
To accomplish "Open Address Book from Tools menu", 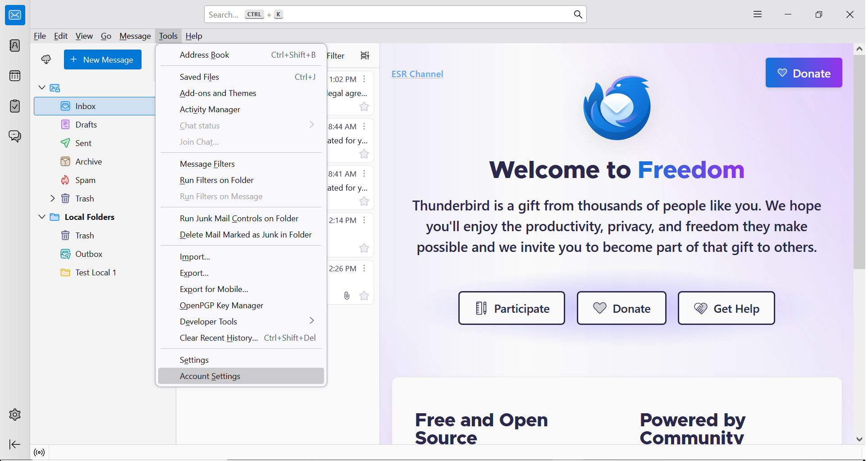I will tap(241, 55).
